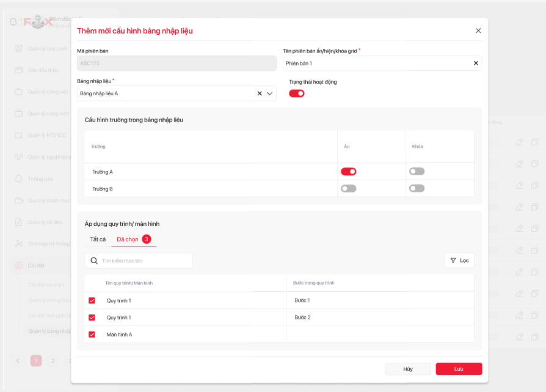546x392 pixels.
Task: Enable the Khóa toggle for Trường A
Action: (x=417, y=172)
